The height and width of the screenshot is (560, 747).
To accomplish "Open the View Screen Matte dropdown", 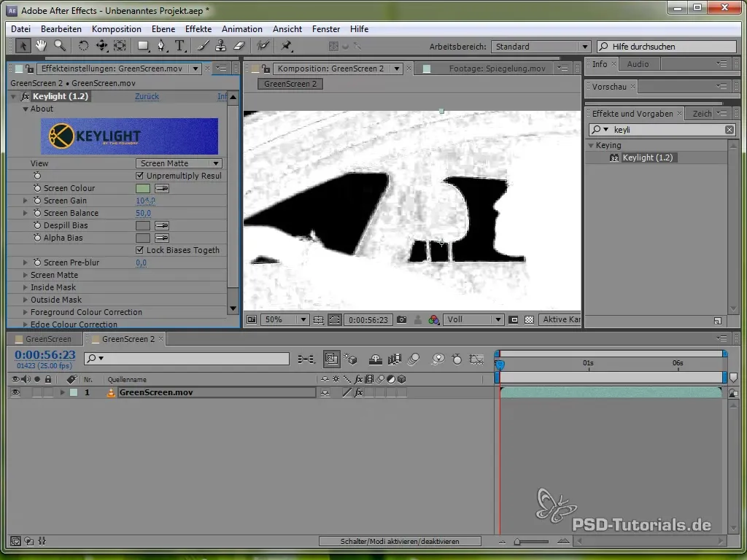I will pos(179,163).
